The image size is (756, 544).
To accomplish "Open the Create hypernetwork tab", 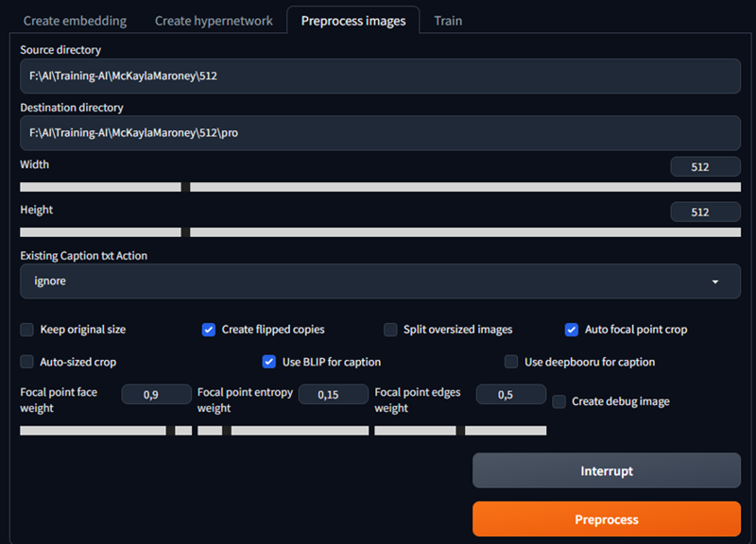I will point(214,21).
